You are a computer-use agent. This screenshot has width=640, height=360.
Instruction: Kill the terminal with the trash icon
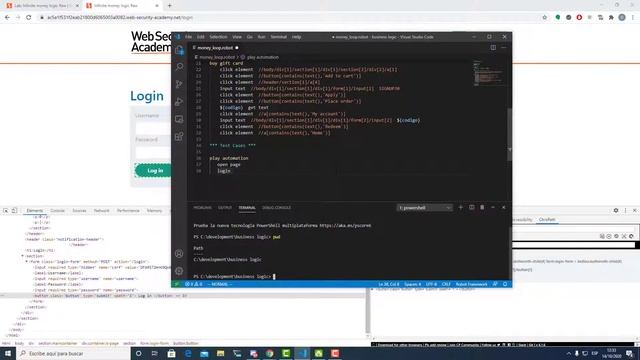coord(482,207)
